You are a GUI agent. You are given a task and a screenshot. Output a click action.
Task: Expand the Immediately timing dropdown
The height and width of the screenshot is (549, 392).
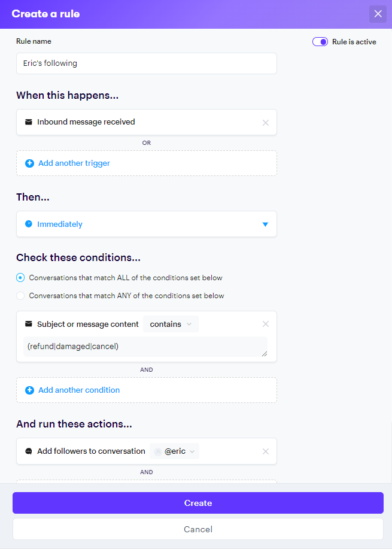[265, 225]
